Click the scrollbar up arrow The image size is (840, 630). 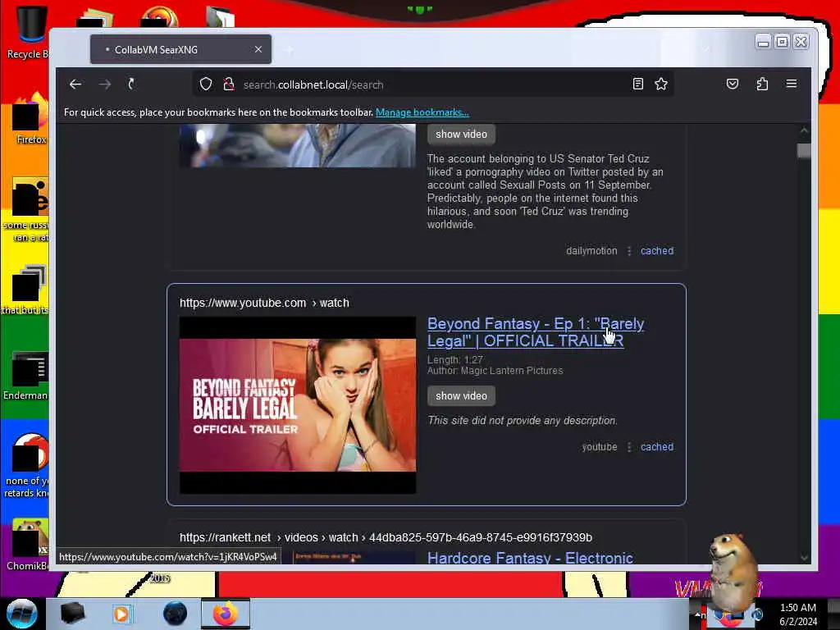point(804,130)
